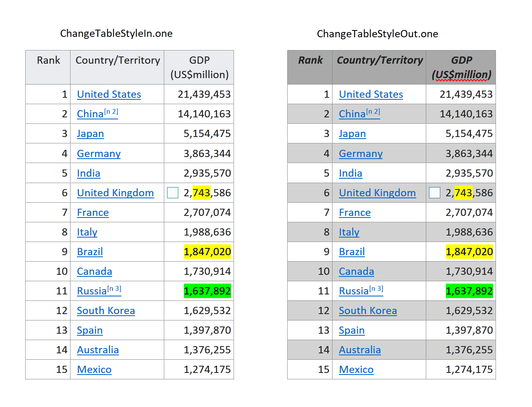Image resolution: width=532 pixels, height=407 pixels.
Task: Follow the United Kingdom link in the right table
Action: coord(377,193)
